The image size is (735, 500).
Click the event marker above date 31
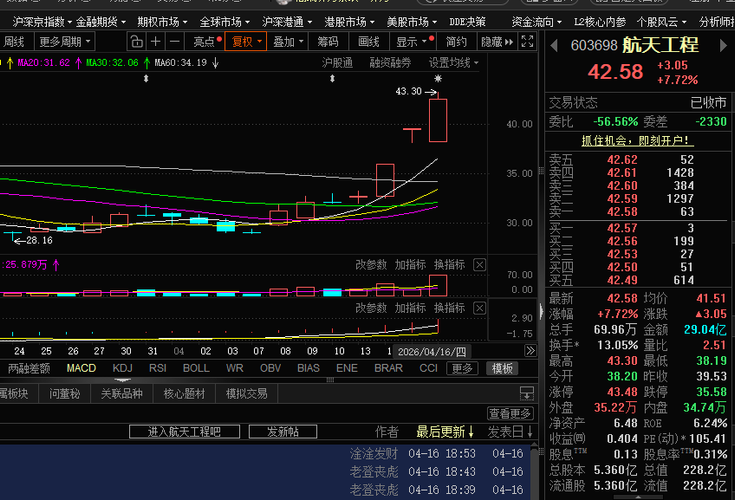pos(146,79)
